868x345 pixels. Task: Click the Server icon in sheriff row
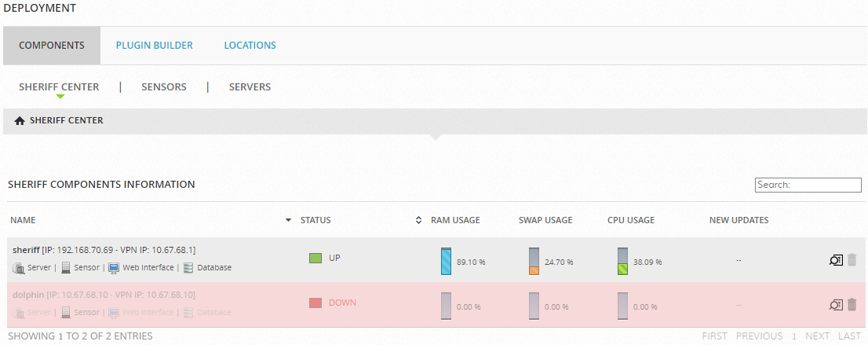pos(18,268)
